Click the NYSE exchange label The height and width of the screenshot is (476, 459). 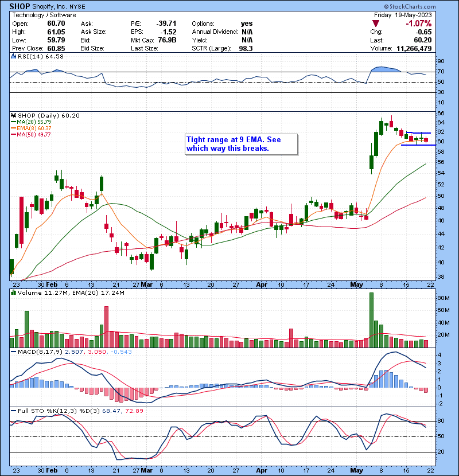pyautogui.click(x=77, y=7)
